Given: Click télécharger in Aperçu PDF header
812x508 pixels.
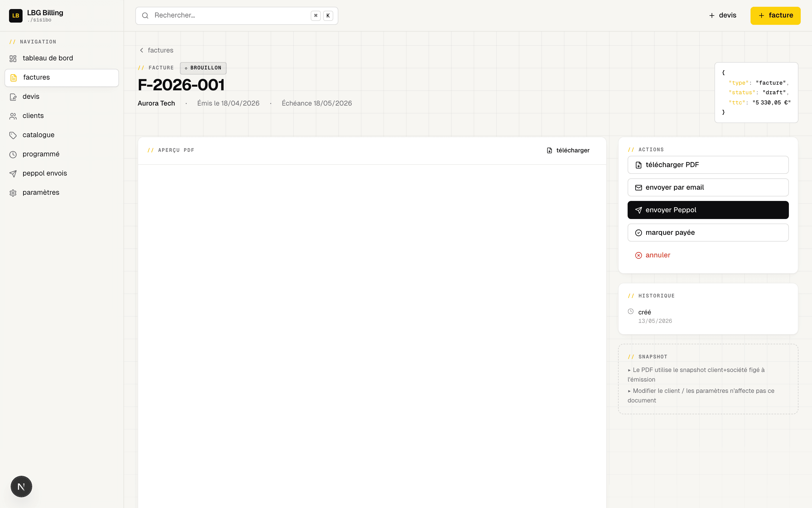Looking at the screenshot, I should pyautogui.click(x=568, y=150).
